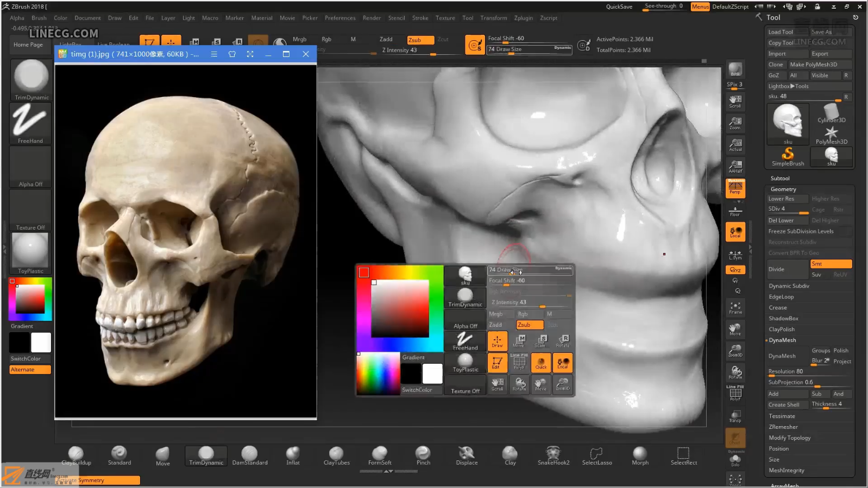Open the Transform menu
868x488 pixels.
(494, 18)
